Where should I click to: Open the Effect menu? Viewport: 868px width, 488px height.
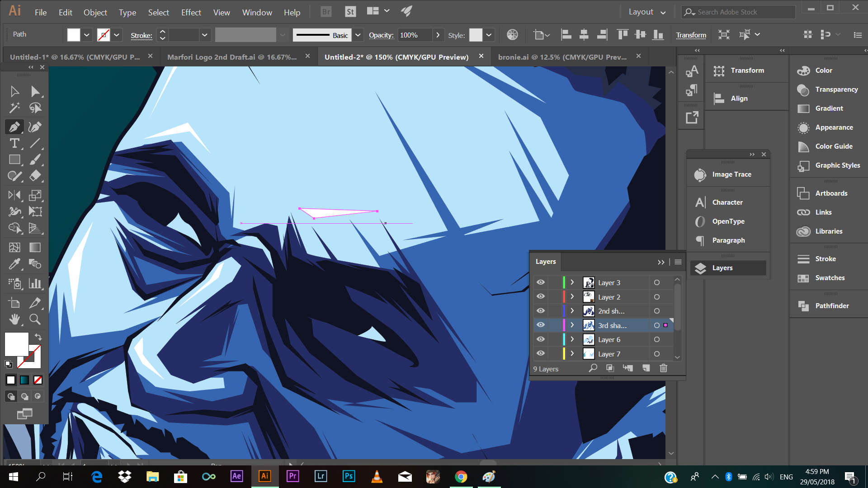(191, 12)
